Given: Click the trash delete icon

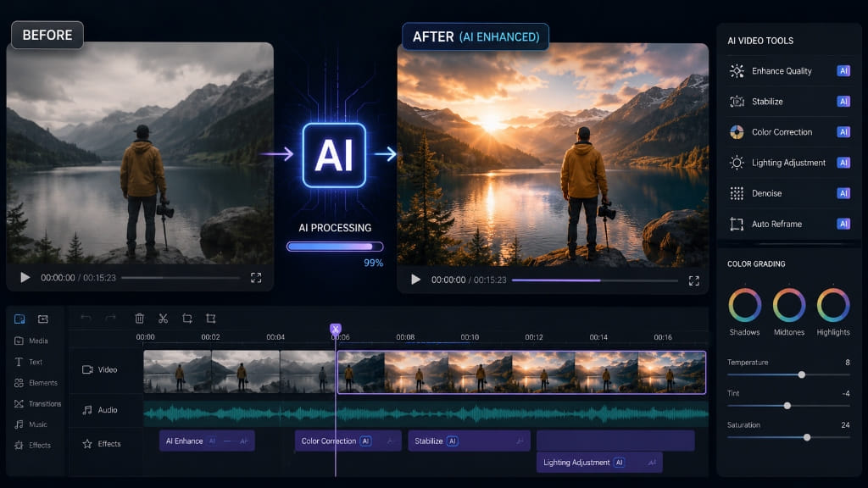Looking at the screenshot, I should (140, 319).
